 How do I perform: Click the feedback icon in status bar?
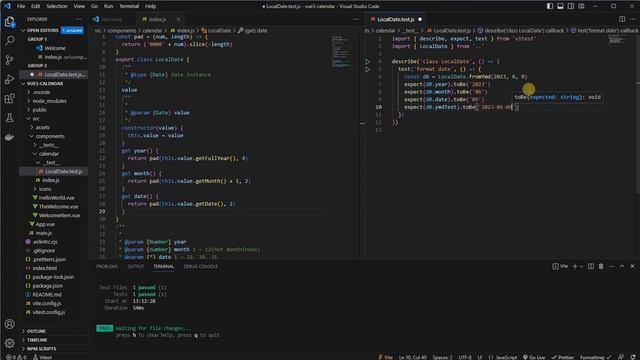(621, 357)
